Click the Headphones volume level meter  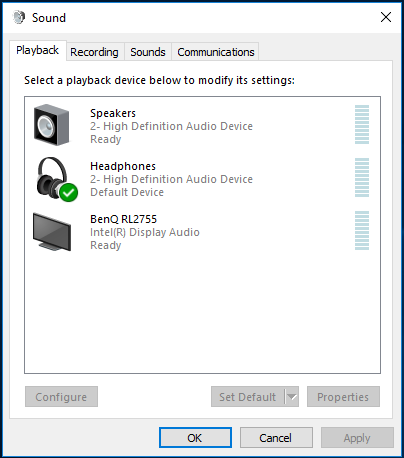[x=362, y=177]
